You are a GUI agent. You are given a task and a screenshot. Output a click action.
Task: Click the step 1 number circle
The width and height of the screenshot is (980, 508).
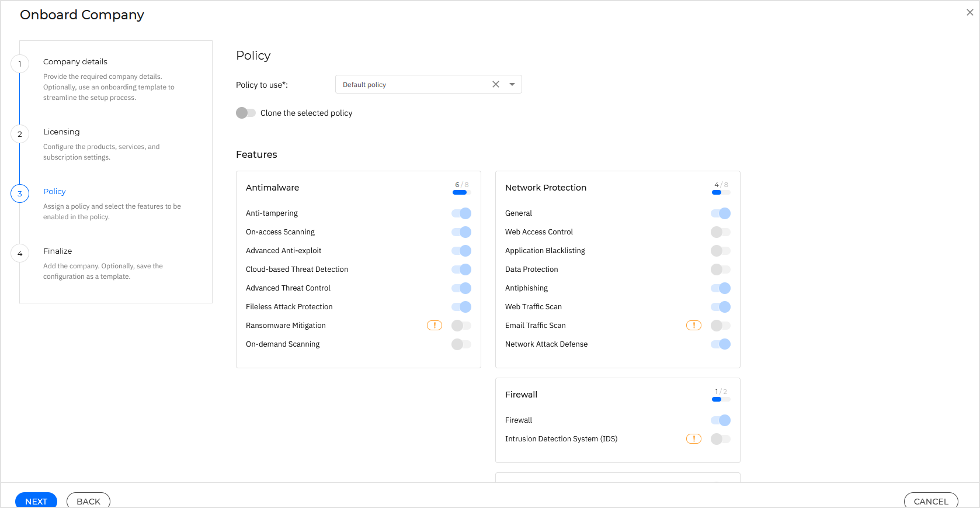(20, 64)
